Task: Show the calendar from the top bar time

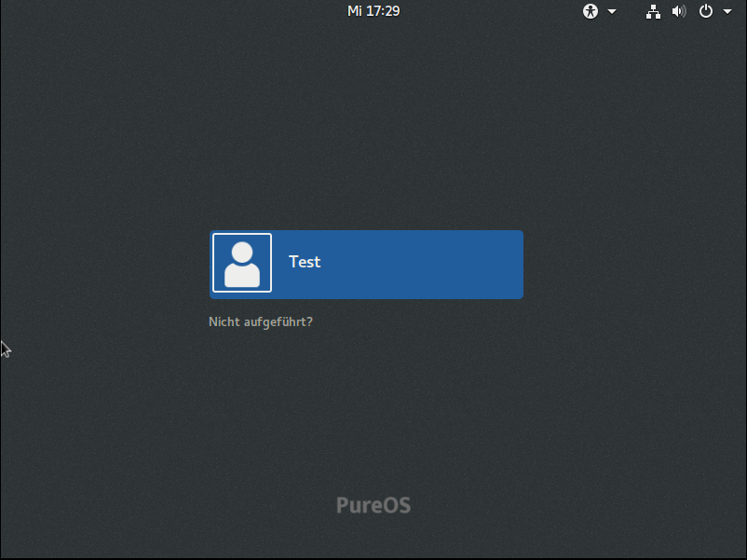Action: click(373, 11)
